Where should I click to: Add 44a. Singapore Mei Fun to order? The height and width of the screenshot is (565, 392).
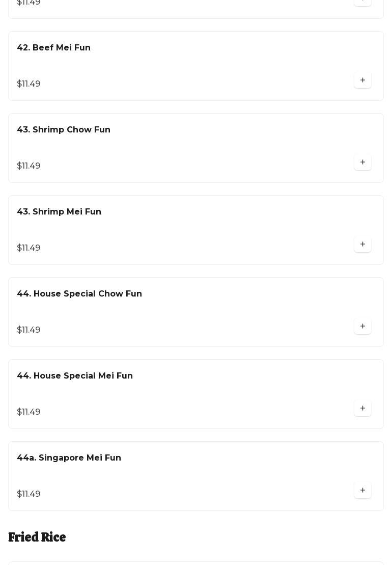coord(362,490)
